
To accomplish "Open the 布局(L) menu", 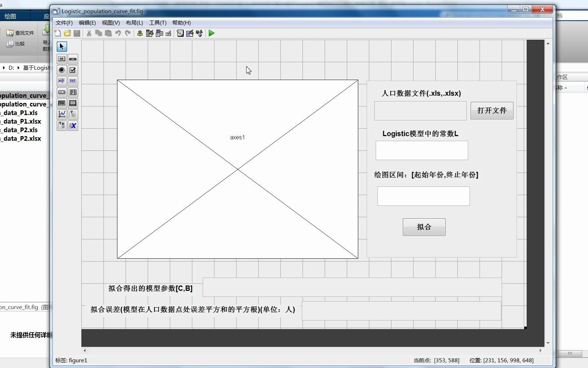I will tap(135, 23).
